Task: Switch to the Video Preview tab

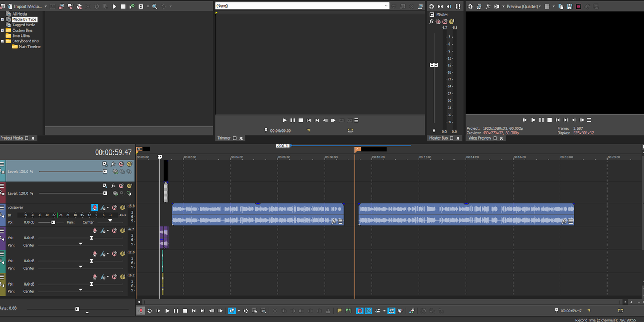Action: tap(479, 138)
